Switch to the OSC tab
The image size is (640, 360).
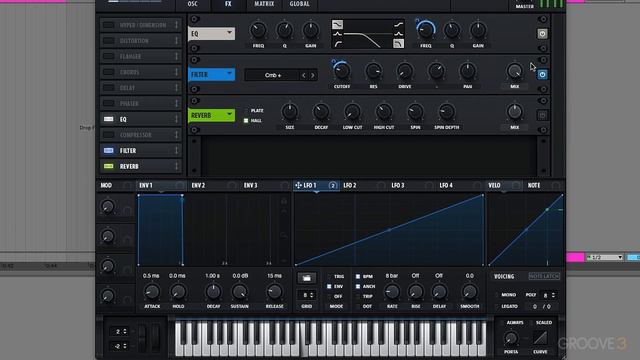tap(193, 4)
